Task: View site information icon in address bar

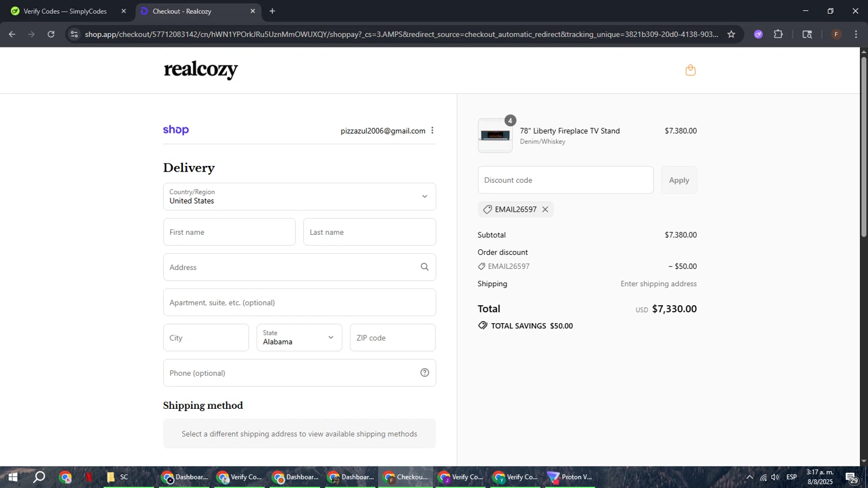Action: (74, 34)
